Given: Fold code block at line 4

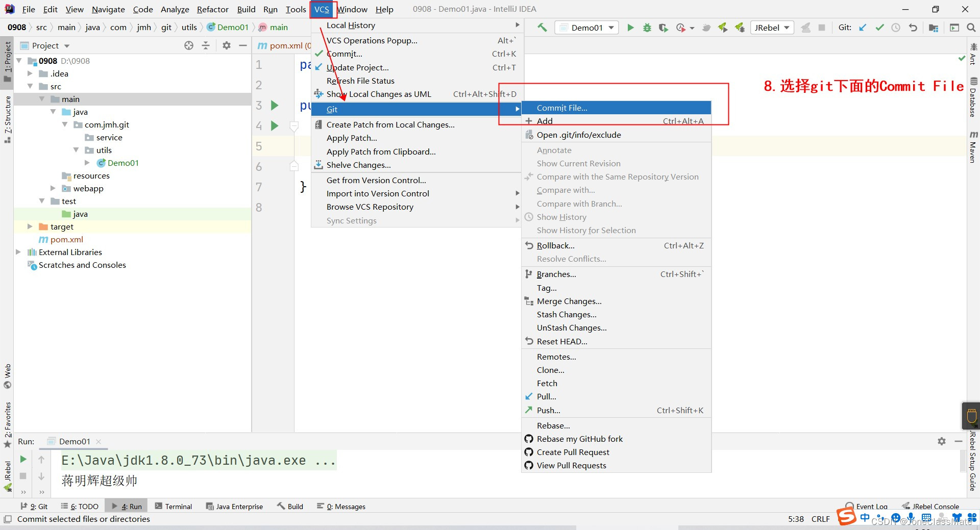Looking at the screenshot, I should coord(294,125).
